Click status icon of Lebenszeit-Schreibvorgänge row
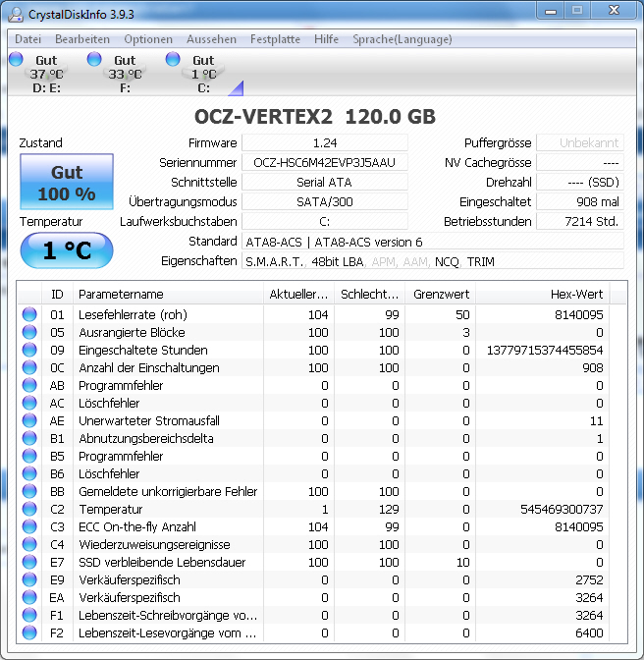 [x=29, y=615]
